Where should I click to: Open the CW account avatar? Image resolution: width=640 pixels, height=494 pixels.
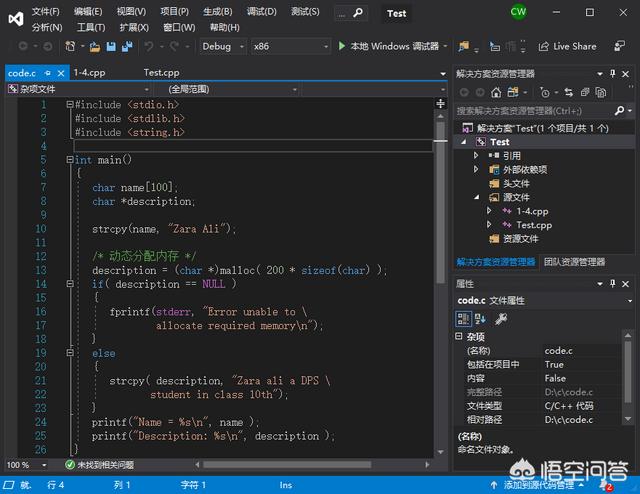click(518, 12)
